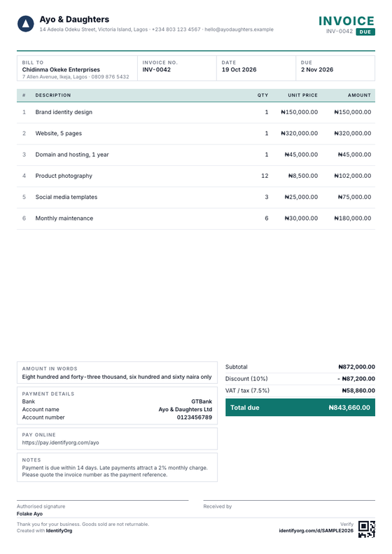Click the ₦30,000.00 unit price
This screenshot has width=392, height=554.
pos(301,218)
